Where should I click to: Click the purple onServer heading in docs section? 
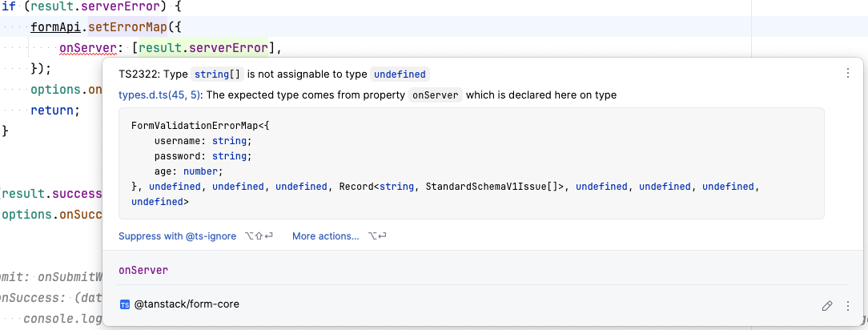tap(143, 270)
